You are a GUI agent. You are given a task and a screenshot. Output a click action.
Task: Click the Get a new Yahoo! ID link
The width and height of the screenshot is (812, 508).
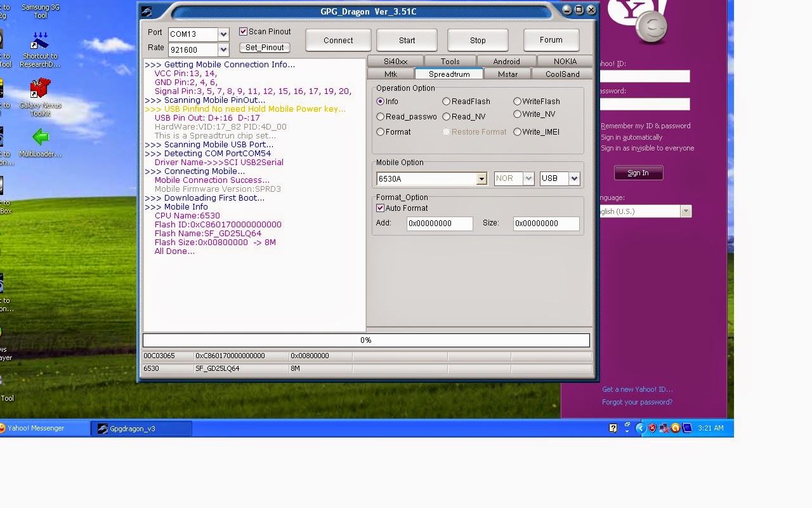[x=637, y=389]
